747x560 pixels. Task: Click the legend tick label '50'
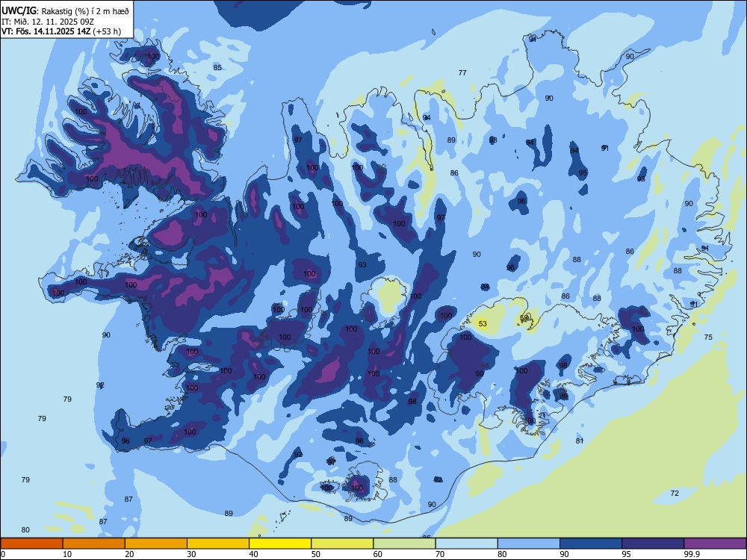[x=316, y=554]
